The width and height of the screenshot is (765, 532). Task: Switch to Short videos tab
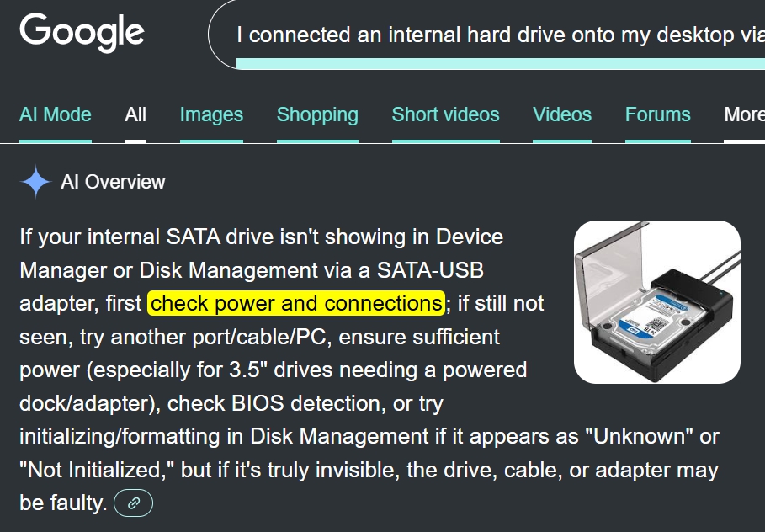(x=445, y=114)
